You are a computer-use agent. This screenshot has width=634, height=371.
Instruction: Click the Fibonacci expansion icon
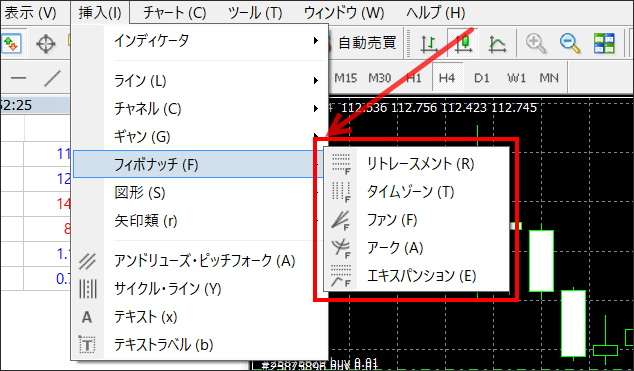click(341, 276)
